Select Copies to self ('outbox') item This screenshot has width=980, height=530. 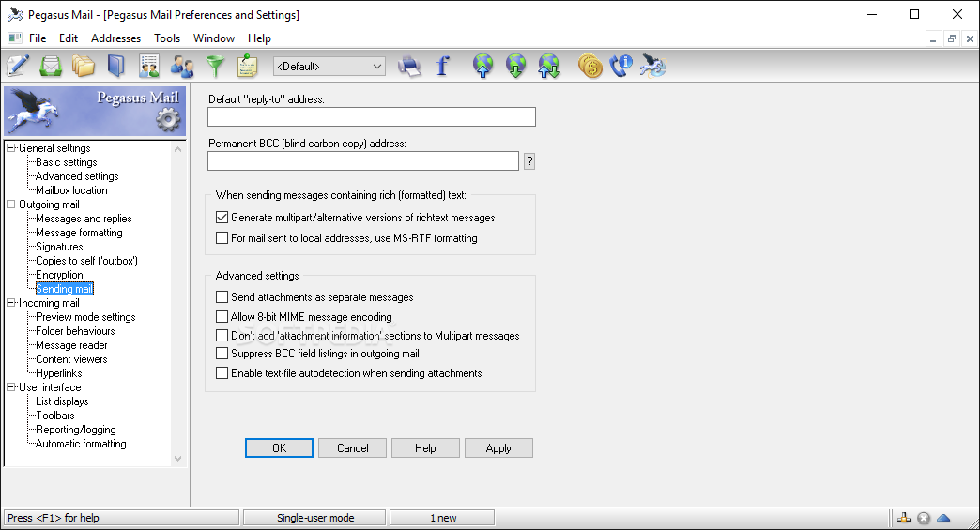[x=86, y=261]
